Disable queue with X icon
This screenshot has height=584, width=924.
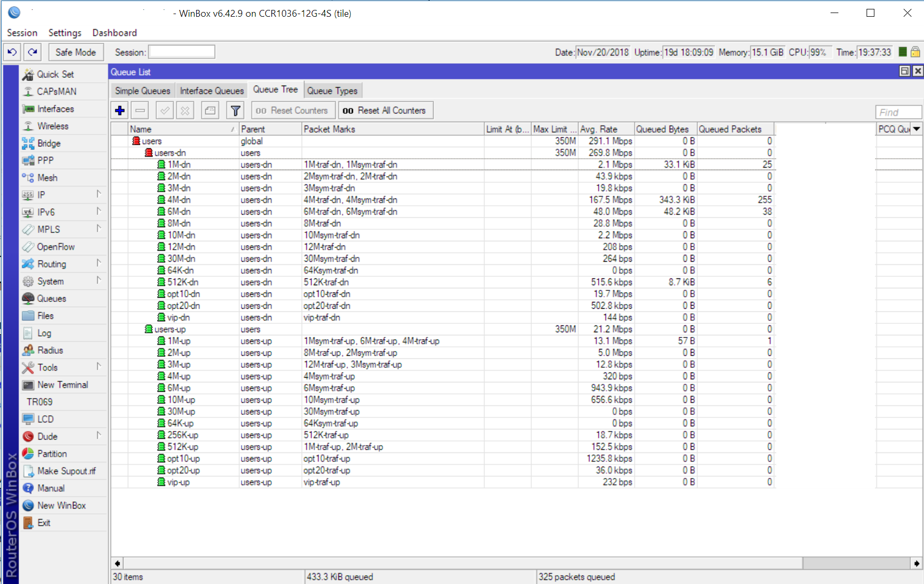(x=185, y=111)
